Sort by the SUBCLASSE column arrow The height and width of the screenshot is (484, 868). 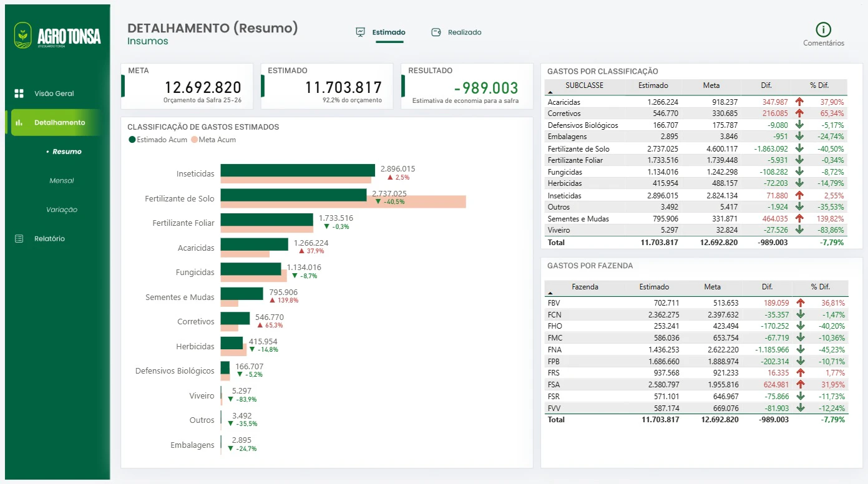[550, 92]
